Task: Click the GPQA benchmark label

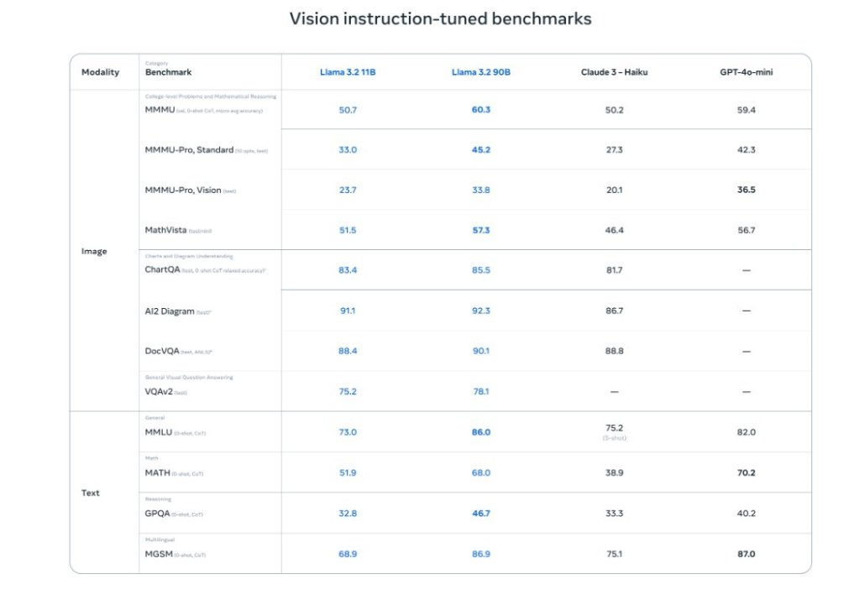Action: tap(159, 514)
